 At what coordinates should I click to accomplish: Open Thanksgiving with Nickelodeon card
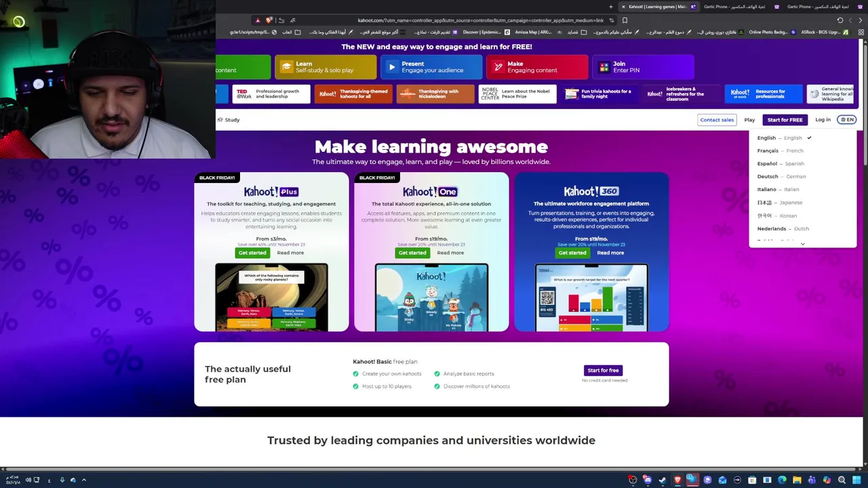tap(435, 94)
